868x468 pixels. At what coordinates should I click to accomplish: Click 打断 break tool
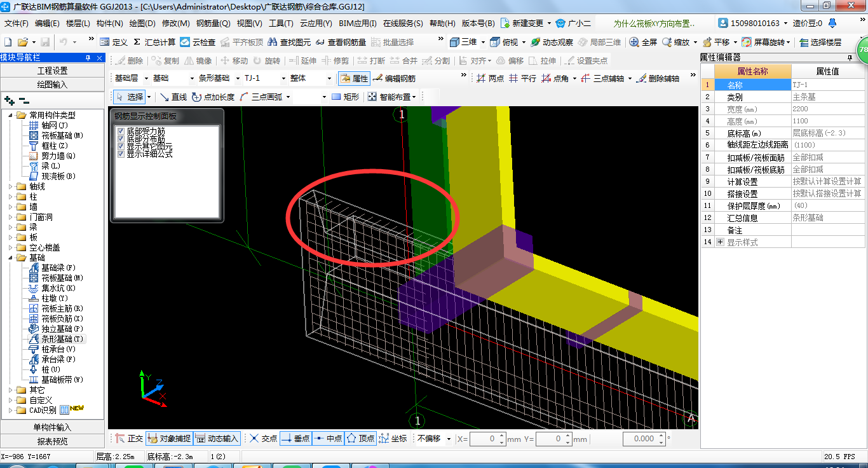click(x=371, y=60)
